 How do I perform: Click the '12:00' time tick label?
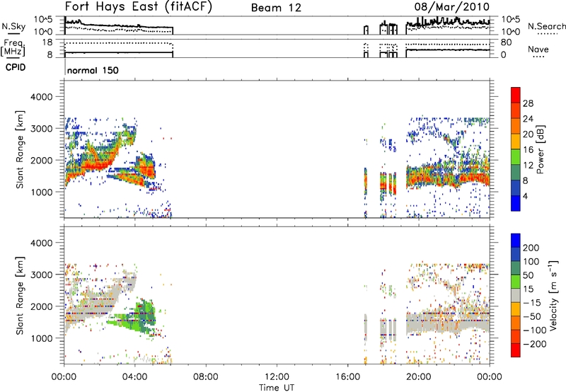(277, 377)
